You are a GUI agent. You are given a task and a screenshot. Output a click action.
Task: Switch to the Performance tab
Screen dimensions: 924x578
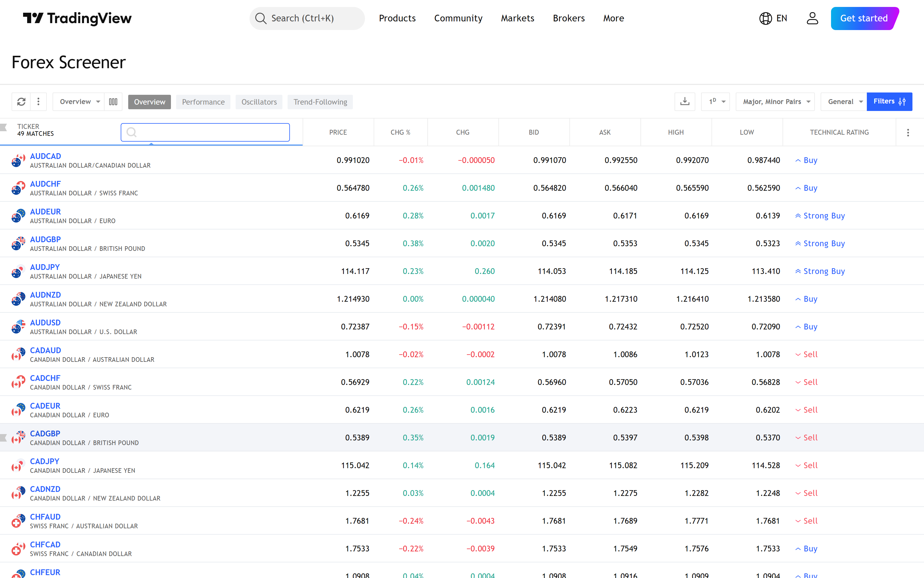(x=203, y=102)
